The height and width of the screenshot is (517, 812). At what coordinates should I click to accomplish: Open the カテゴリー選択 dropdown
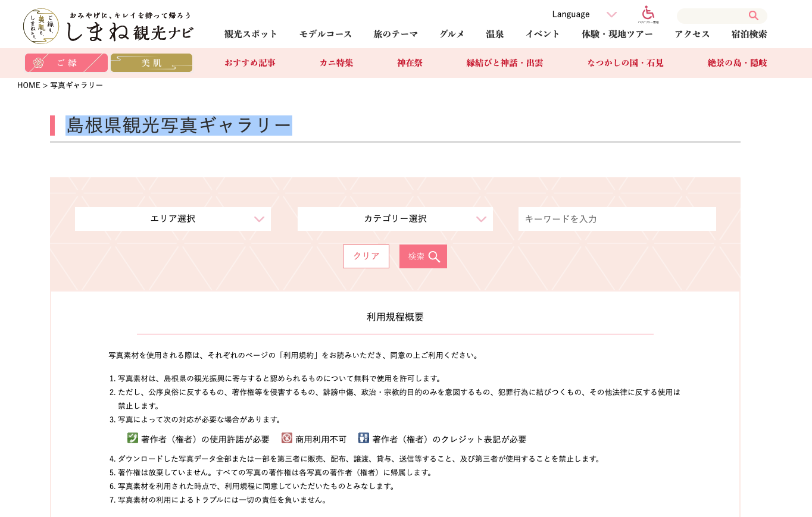coord(395,219)
